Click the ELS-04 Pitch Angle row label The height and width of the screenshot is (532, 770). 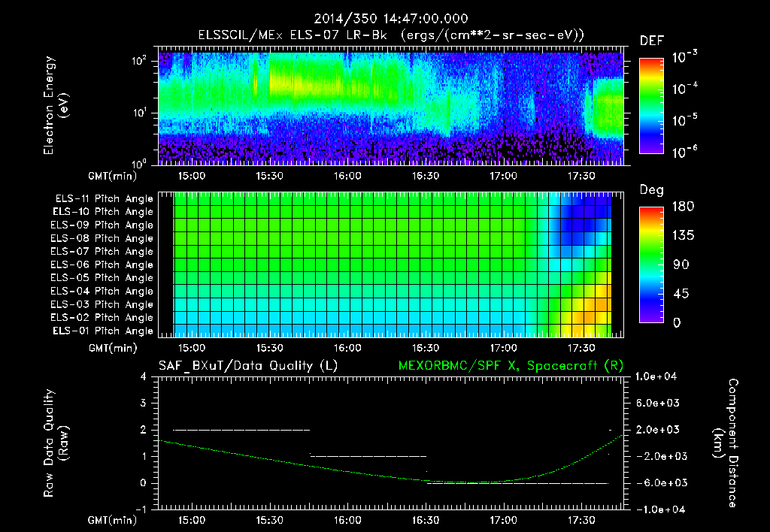point(102,291)
